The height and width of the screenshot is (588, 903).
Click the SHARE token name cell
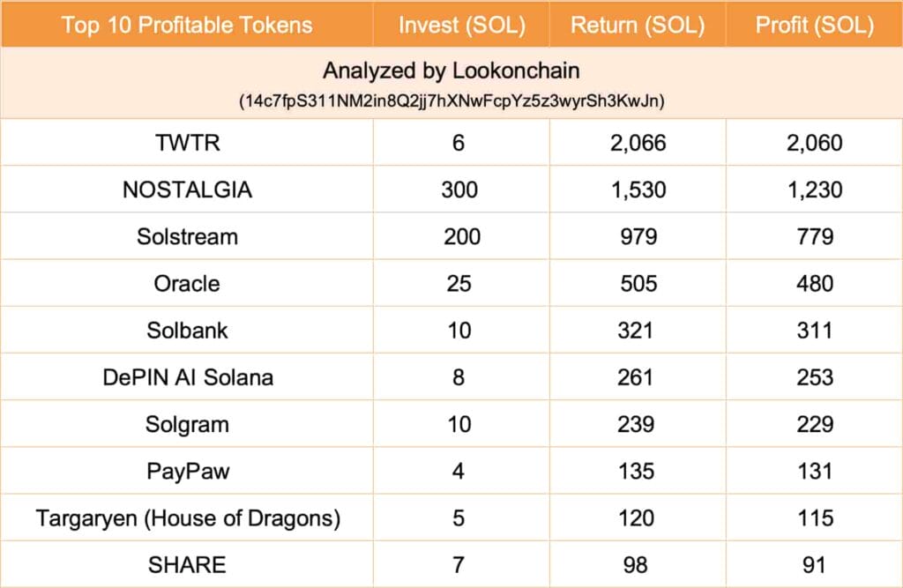(x=187, y=564)
